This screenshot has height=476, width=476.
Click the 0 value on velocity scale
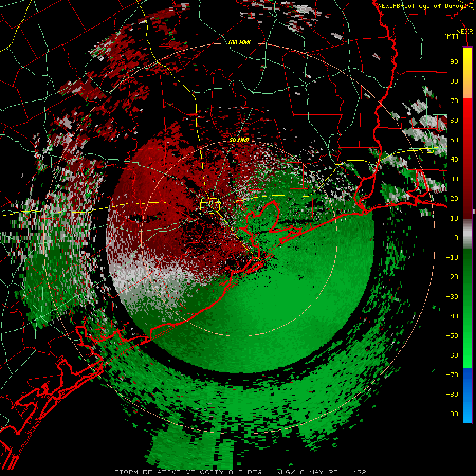(x=456, y=237)
